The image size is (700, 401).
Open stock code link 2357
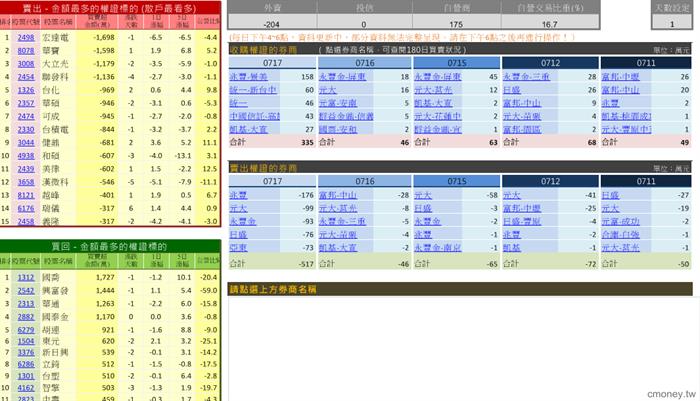[x=26, y=103]
